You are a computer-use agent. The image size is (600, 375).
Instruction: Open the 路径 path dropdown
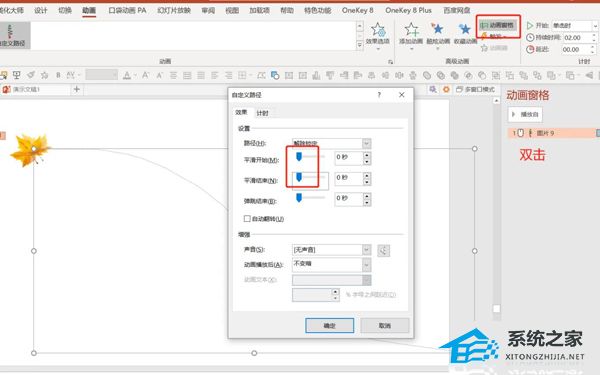pyautogui.click(x=331, y=143)
